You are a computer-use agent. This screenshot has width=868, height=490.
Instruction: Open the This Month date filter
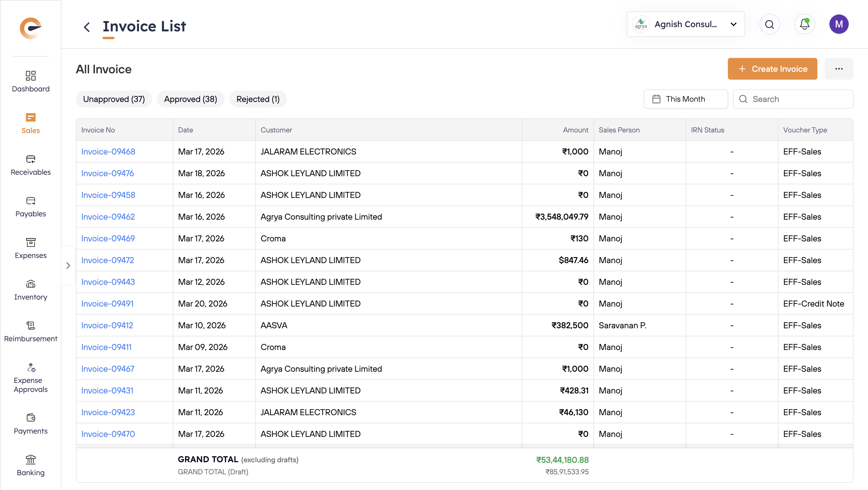point(685,99)
